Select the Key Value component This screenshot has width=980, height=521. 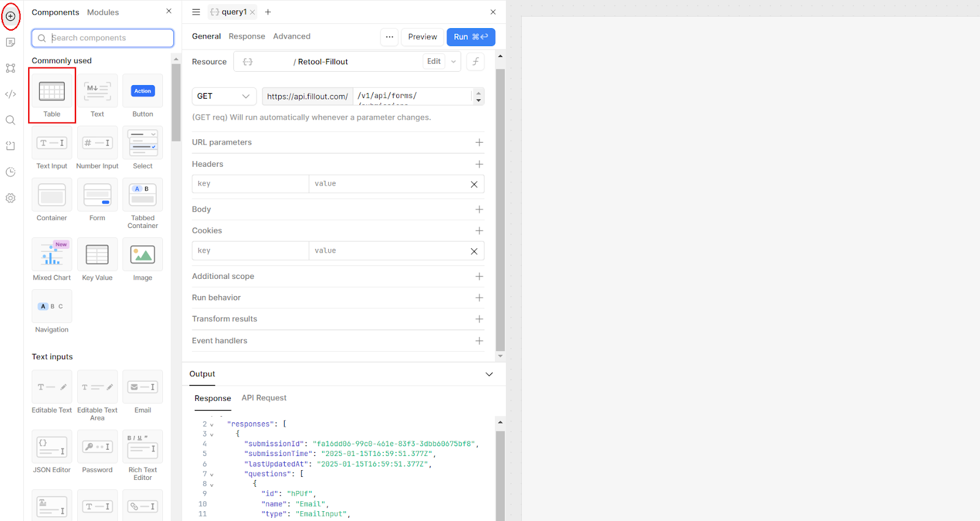(x=97, y=260)
